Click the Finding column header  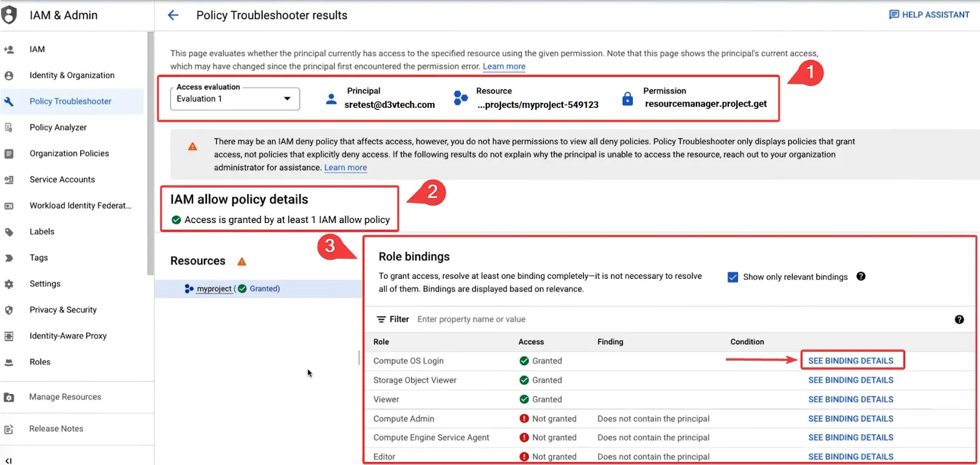click(x=610, y=342)
